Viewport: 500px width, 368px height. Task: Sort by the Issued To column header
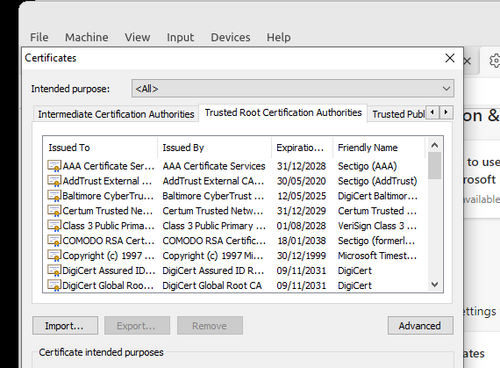click(100, 147)
